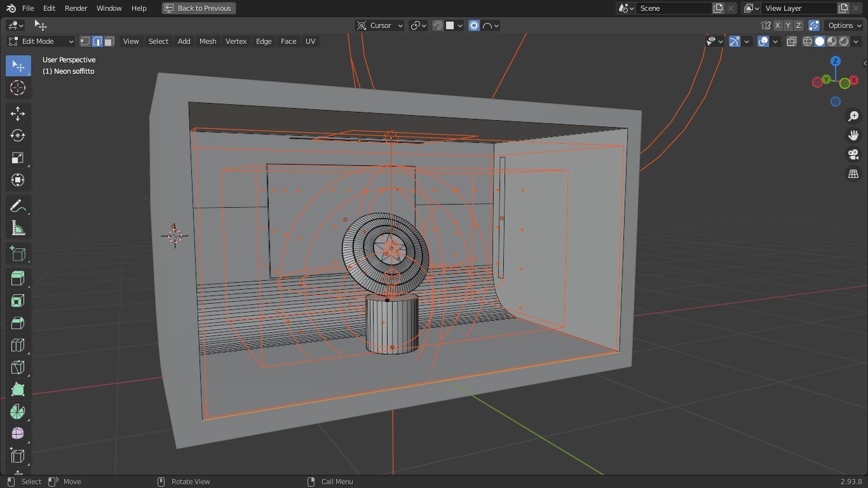Click the Z axis on navigation gizmo
Screen dimensions: 868x488
coord(836,61)
